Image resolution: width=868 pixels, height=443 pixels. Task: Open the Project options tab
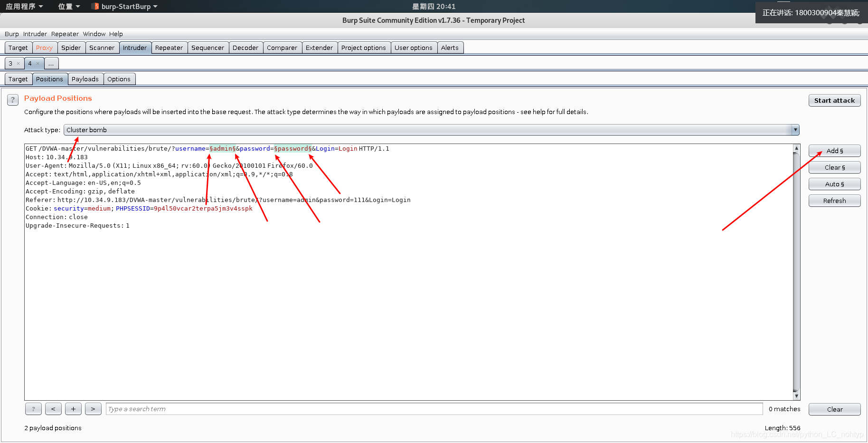tap(364, 48)
